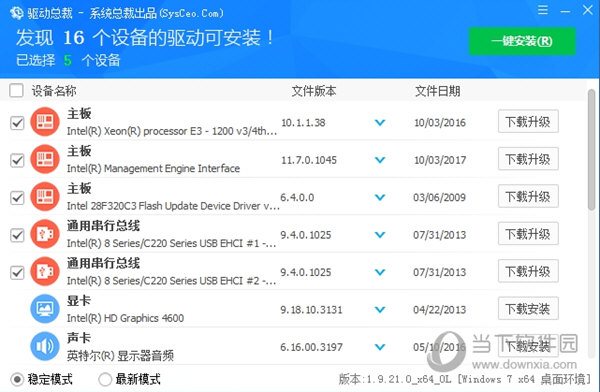Toggle the select-all checkbox beside 设备名称

tap(16, 91)
